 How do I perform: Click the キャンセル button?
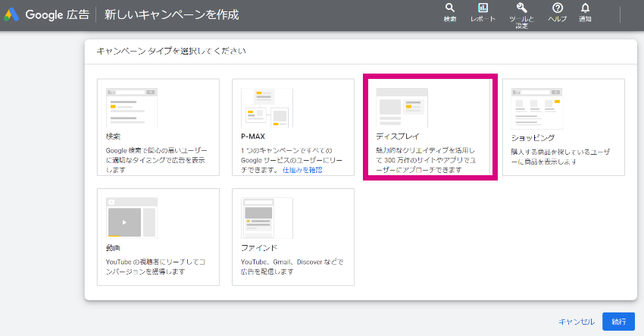click(577, 322)
